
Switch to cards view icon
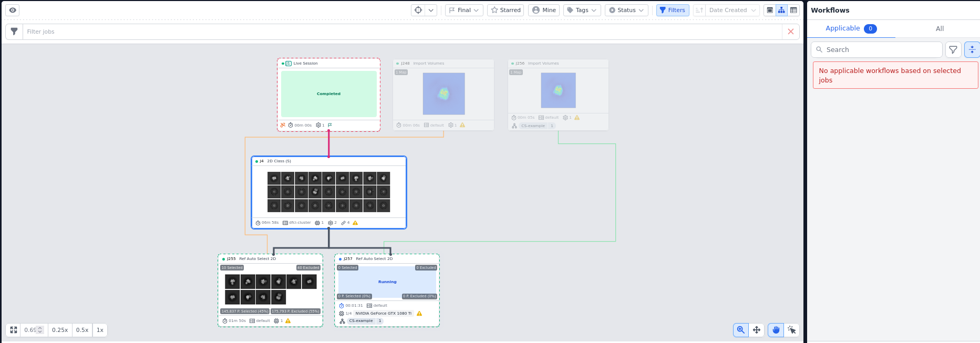click(x=770, y=10)
